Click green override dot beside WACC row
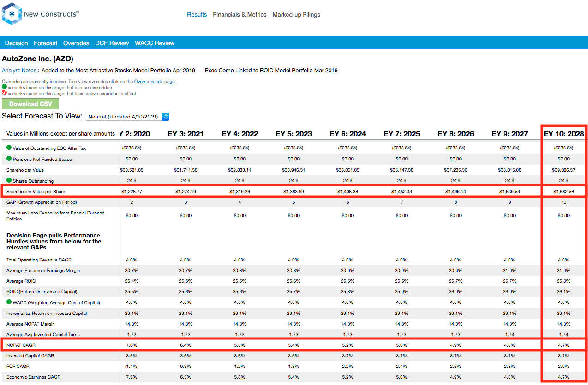 click(9, 302)
